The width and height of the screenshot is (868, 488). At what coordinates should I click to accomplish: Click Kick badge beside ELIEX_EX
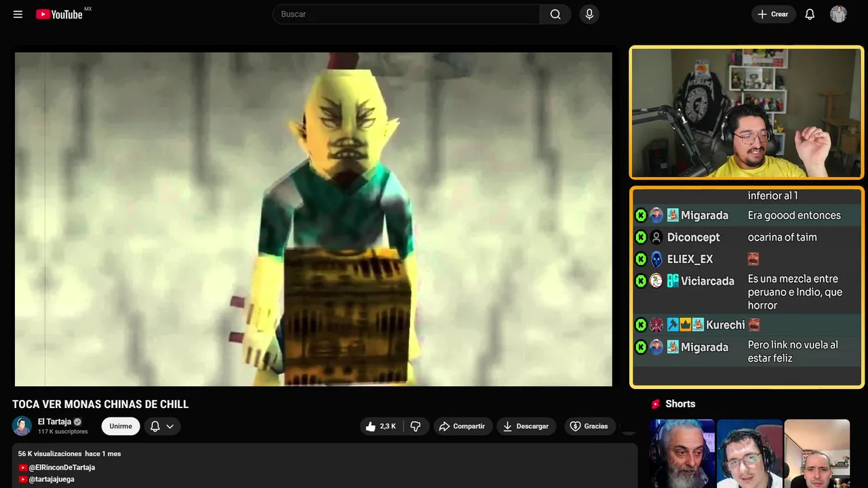pyautogui.click(x=641, y=259)
